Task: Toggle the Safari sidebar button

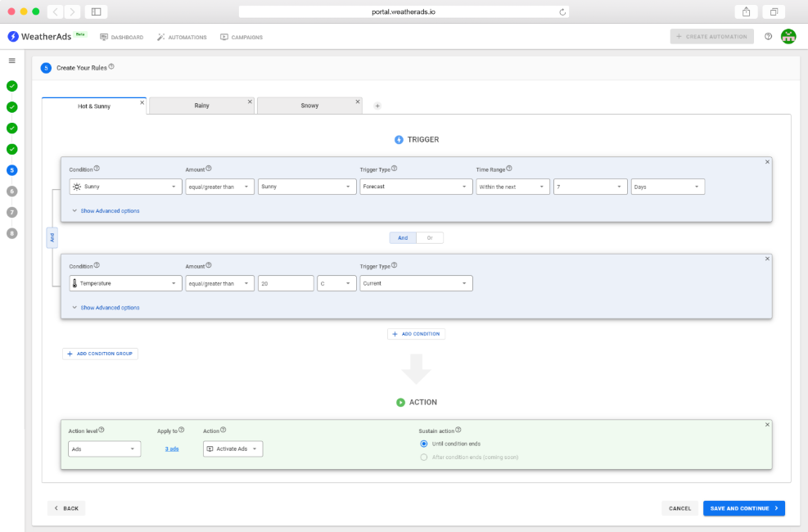Action: coord(97,11)
